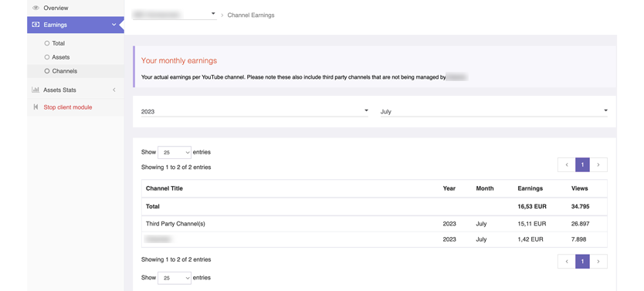The height and width of the screenshot is (291, 644).
Task: Go to next page in top pagination
Action: click(x=598, y=164)
